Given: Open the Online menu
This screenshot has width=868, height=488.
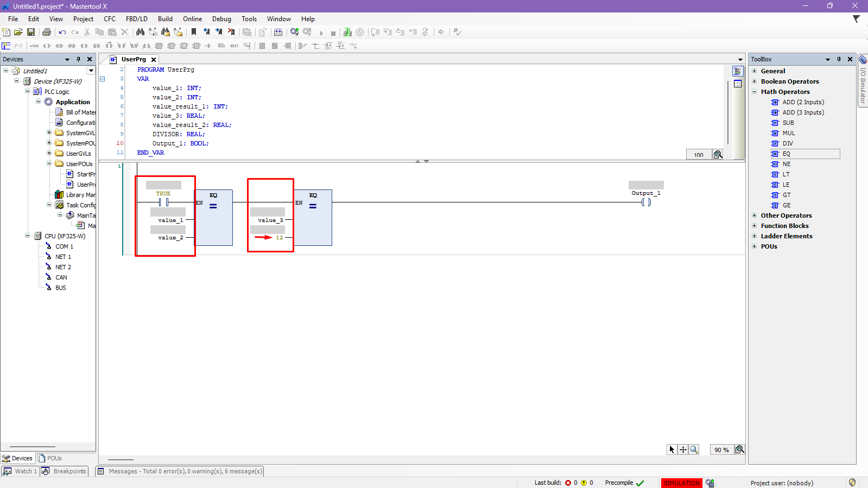Looking at the screenshot, I should pos(192,19).
